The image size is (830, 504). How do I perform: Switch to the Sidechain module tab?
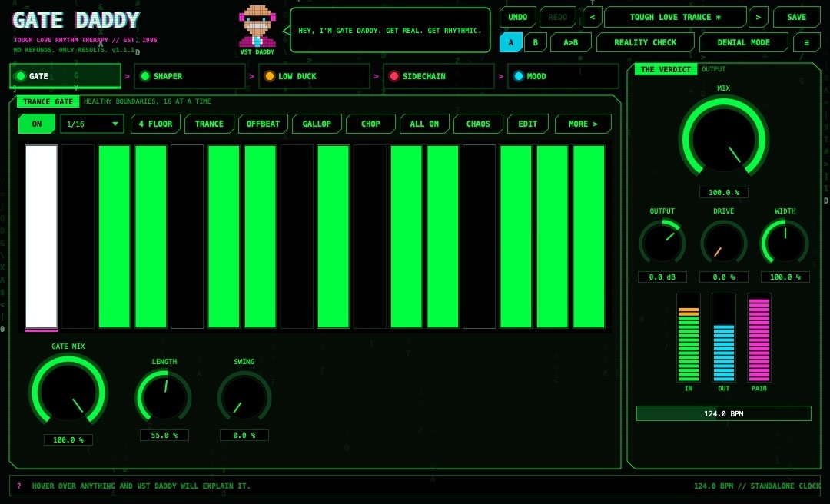coord(438,76)
